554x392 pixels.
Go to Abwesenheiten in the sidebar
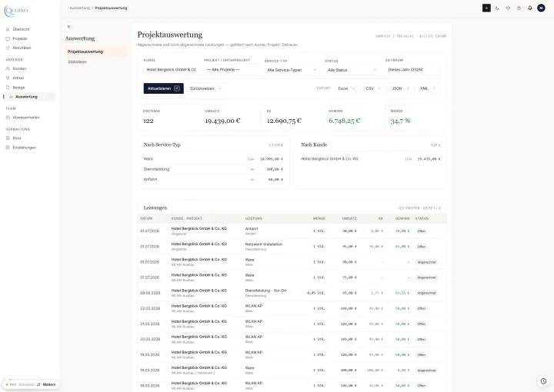tap(26, 118)
